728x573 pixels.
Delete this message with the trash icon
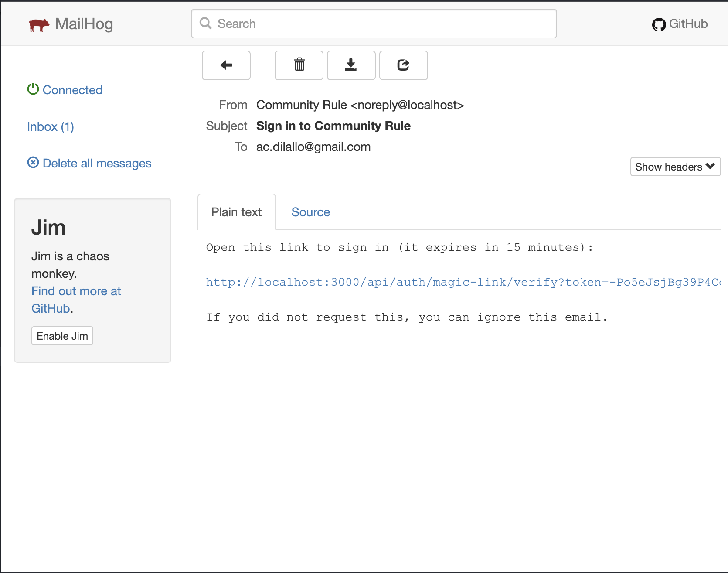tap(299, 65)
